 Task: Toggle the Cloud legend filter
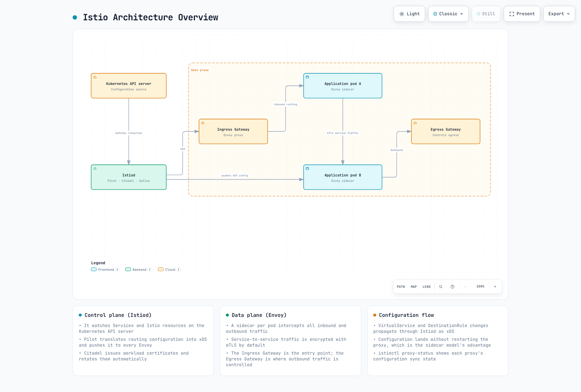click(x=169, y=270)
